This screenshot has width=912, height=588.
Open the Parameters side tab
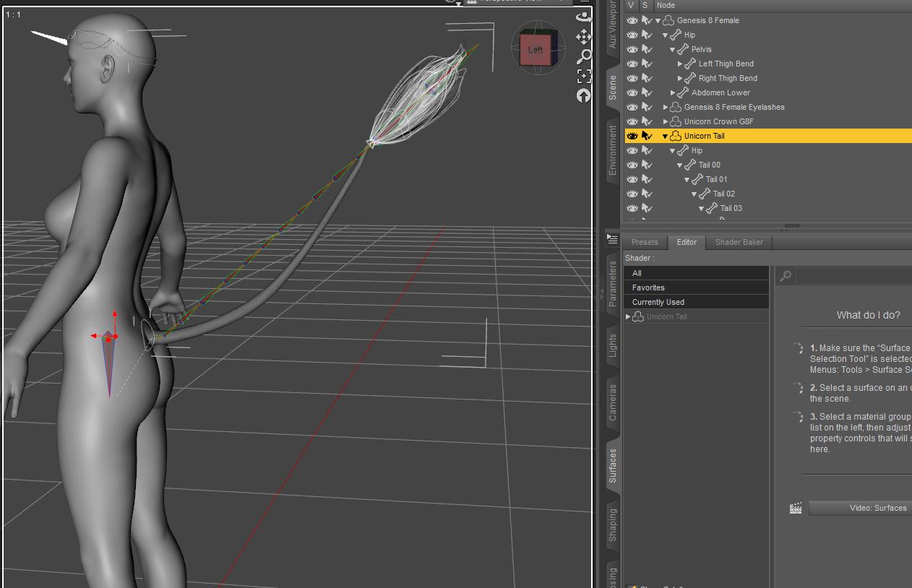coord(613,283)
